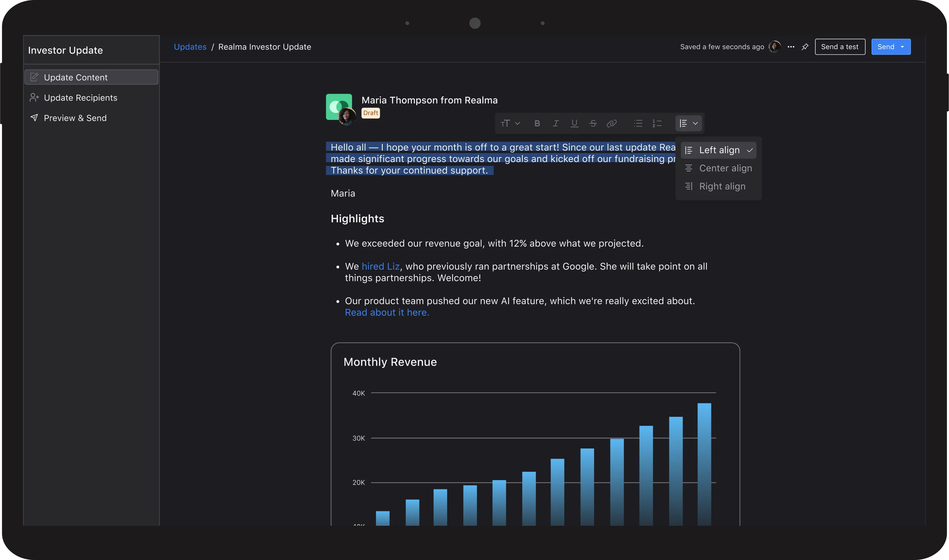This screenshot has height=560, width=949.
Task: Expand the Send button dropdown arrow
Action: click(x=902, y=47)
